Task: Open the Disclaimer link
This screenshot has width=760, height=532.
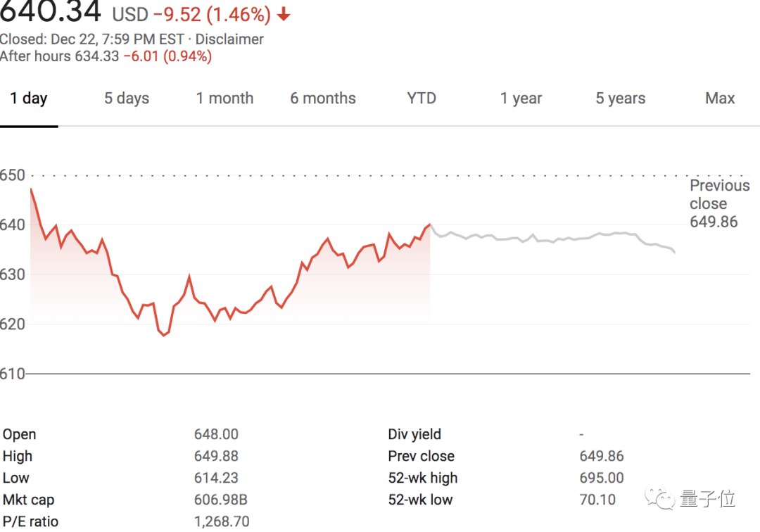Action: click(229, 39)
